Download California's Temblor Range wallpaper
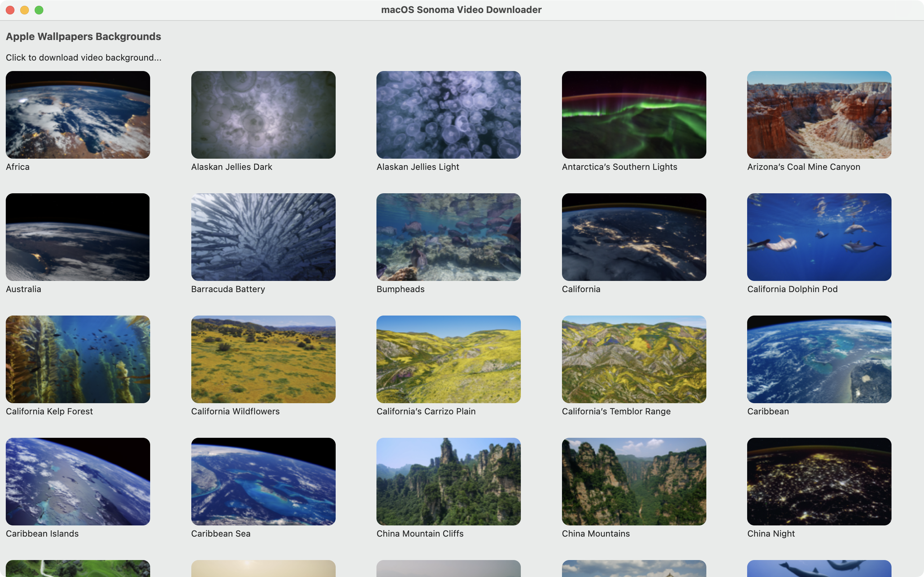 (634, 359)
